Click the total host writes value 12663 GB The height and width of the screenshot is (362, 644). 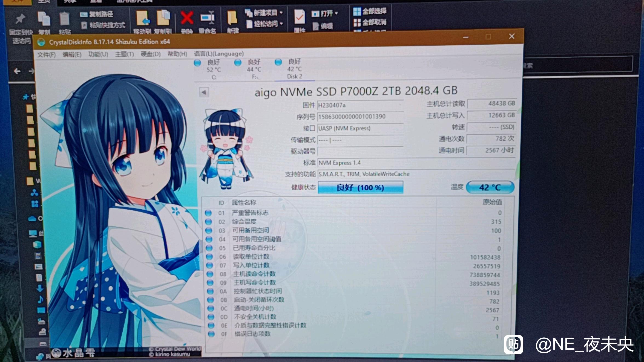tap(492, 115)
